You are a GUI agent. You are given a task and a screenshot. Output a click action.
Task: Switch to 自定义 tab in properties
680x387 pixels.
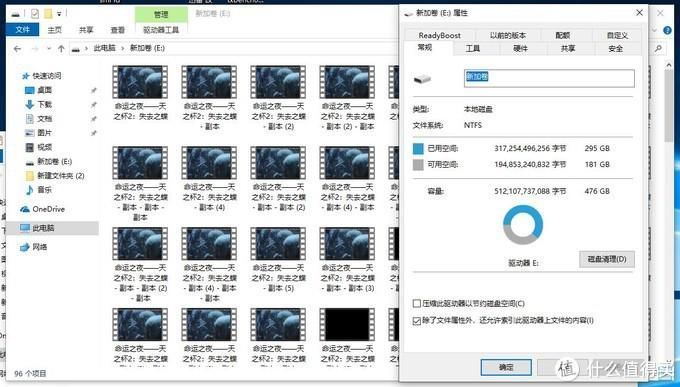618,35
